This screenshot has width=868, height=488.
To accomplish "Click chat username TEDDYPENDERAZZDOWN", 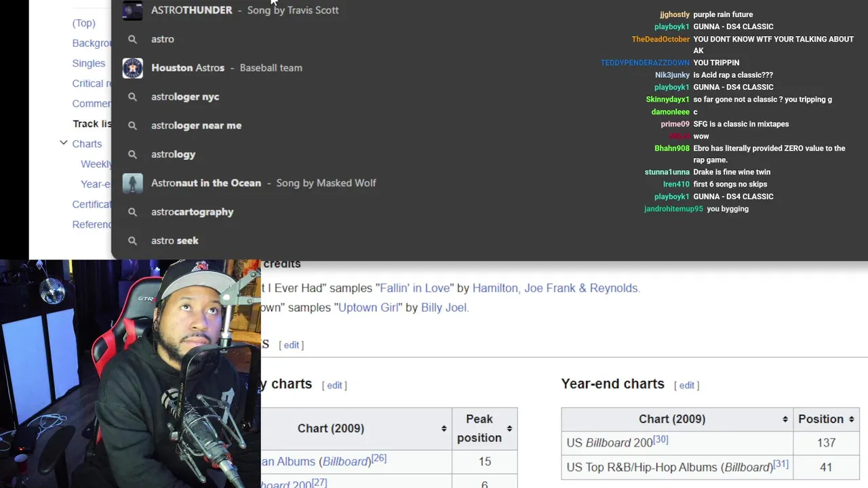I will click(645, 63).
